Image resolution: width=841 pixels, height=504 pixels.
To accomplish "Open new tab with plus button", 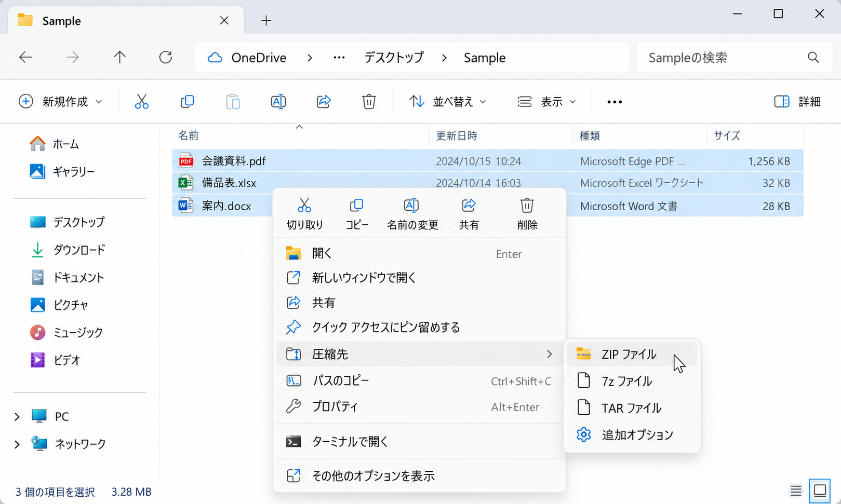I will (x=266, y=21).
